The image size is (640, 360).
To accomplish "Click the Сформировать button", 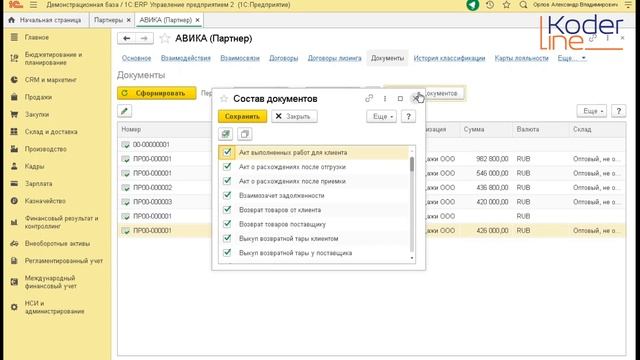I will pos(157,93).
